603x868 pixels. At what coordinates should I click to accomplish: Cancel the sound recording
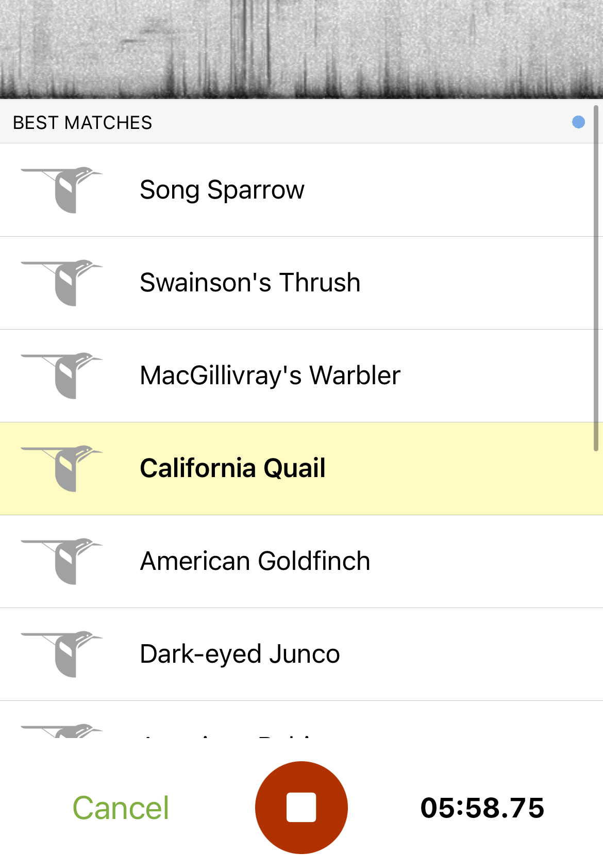point(121,808)
